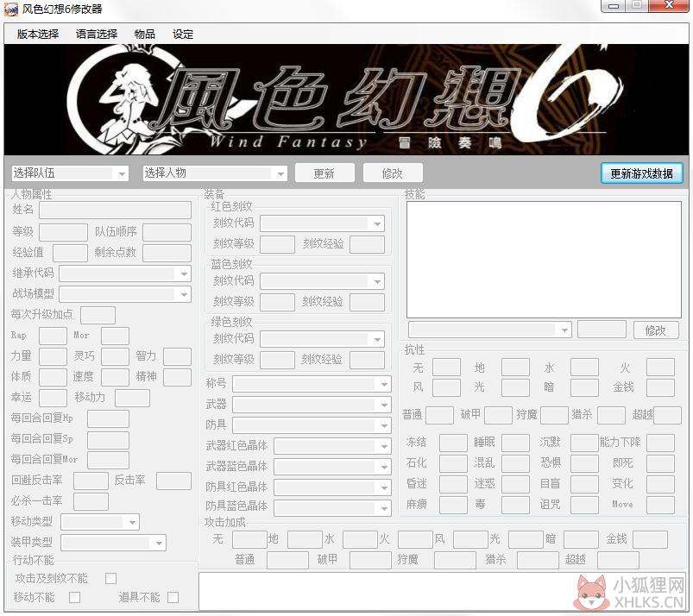This screenshot has width=693, height=616.
Task: Open the 战场模型 dropdown
Action: point(125,294)
